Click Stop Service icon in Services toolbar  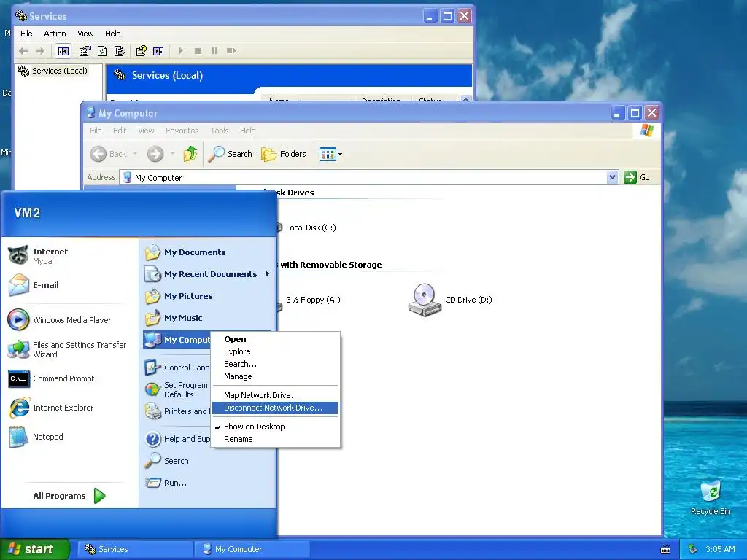197,51
